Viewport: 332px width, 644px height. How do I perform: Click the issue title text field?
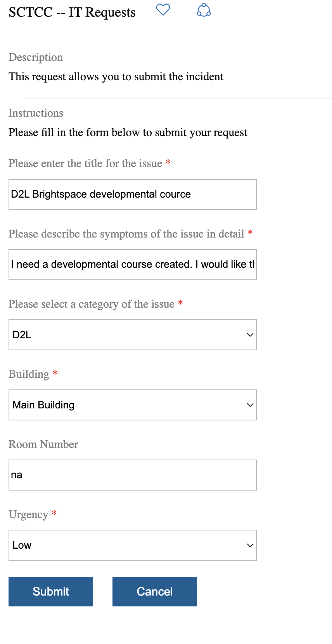(x=132, y=195)
